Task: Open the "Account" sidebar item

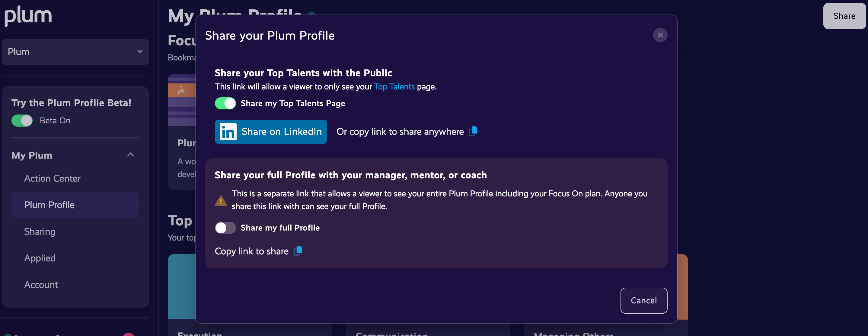Action: (41, 284)
